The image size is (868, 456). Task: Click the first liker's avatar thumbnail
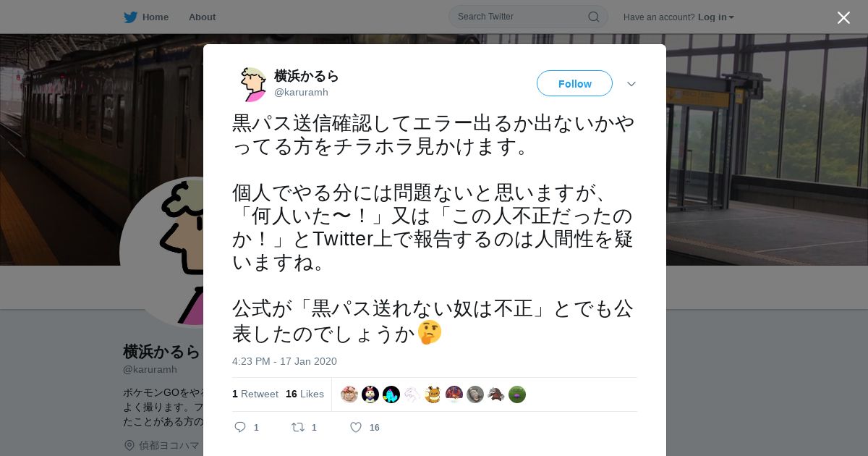point(349,394)
